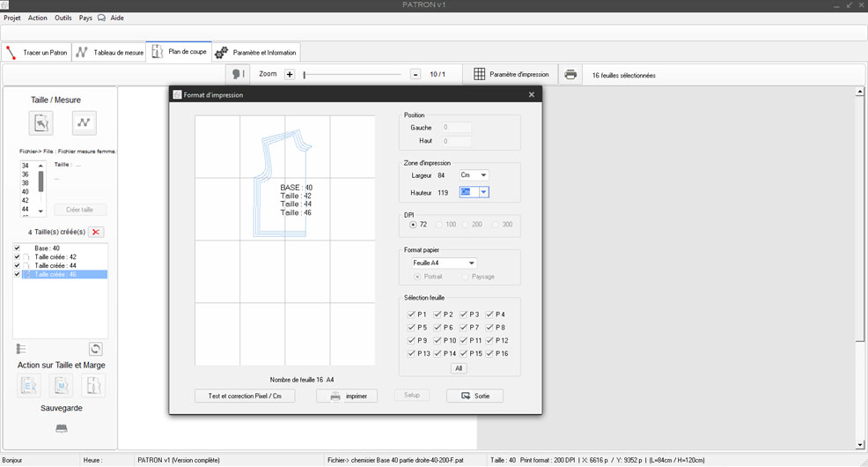
Task: Click the Test et correction Pixel / Cm button
Action: point(245,397)
